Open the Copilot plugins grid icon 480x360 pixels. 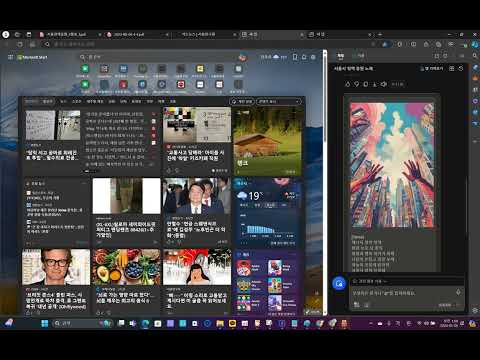[x=452, y=68]
